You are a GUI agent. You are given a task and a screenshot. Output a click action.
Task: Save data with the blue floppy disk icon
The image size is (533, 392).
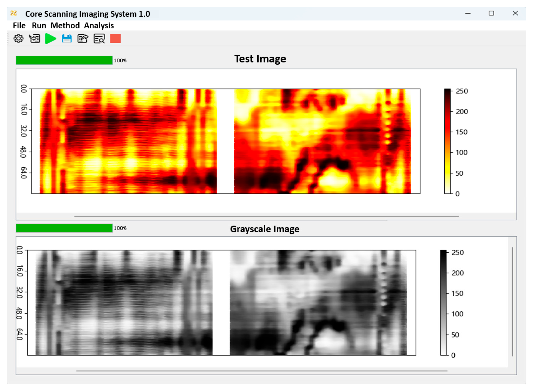click(67, 38)
